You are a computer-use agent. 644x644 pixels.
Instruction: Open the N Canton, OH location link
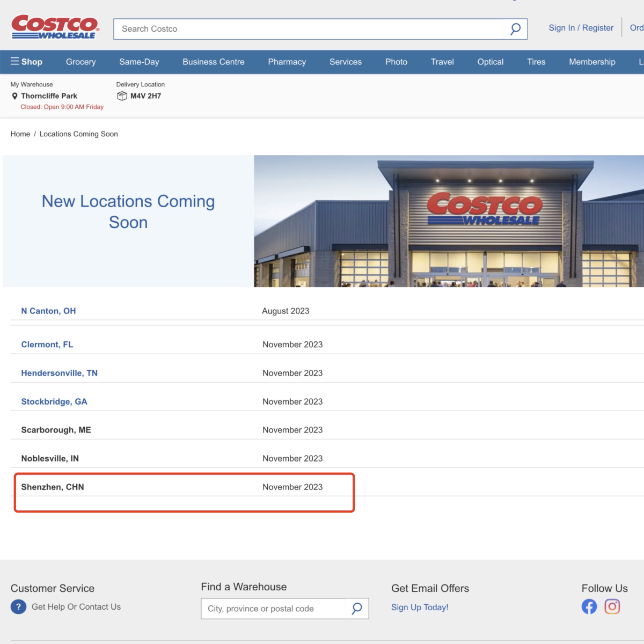coord(48,311)
